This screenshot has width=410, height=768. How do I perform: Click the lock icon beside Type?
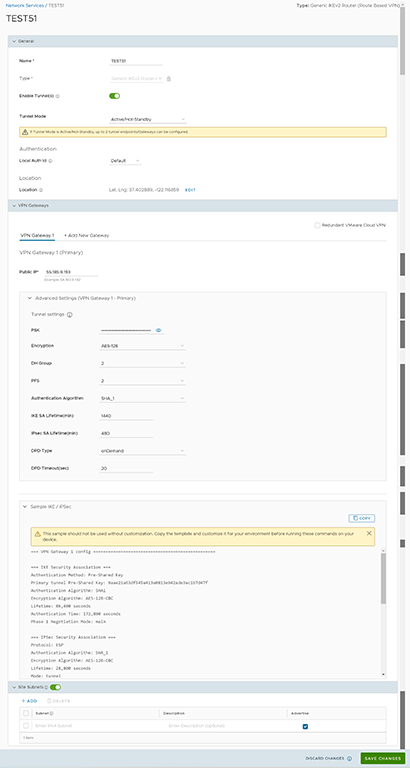(x=169, y=78)
